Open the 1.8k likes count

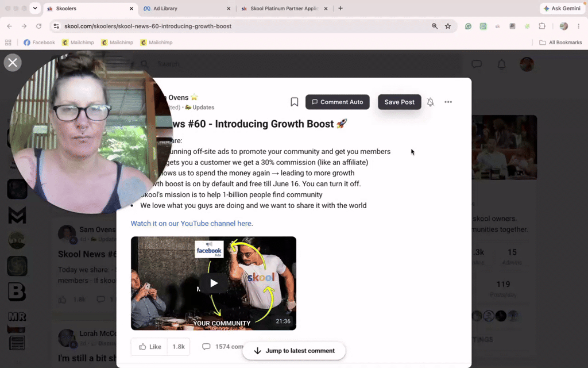tap(179, 347)
